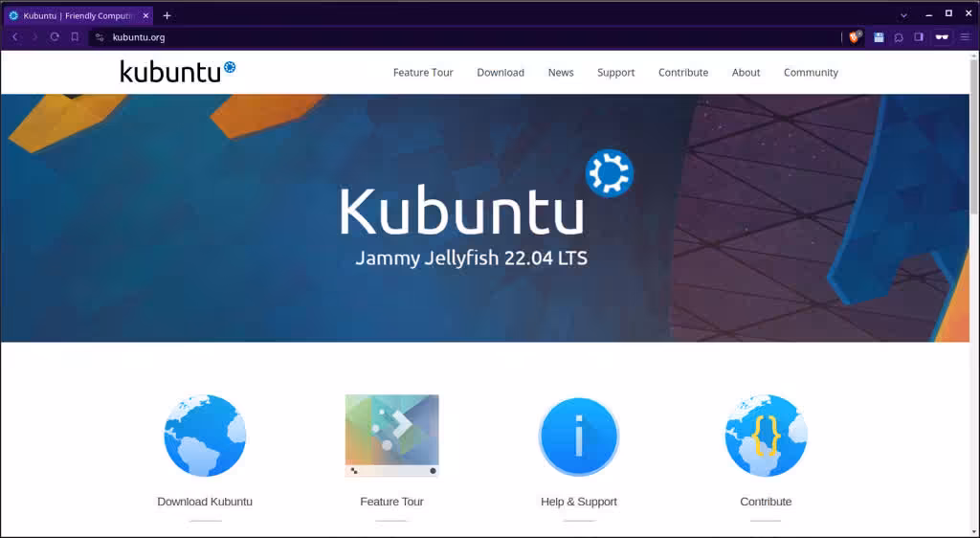Open the Download Kubuntu text link
This screenshot has width=980, height=538.
pyautogui.click(x=205, y=502)
